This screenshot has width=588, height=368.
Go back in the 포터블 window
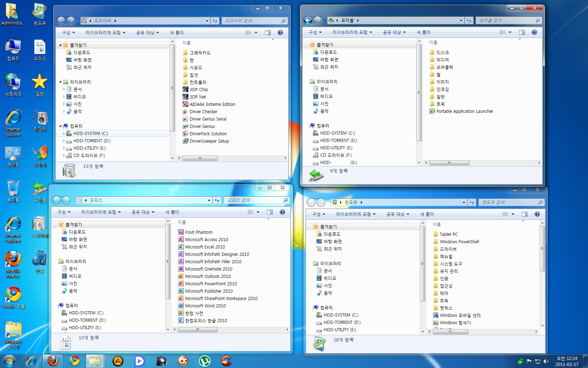tap(308, 20)
